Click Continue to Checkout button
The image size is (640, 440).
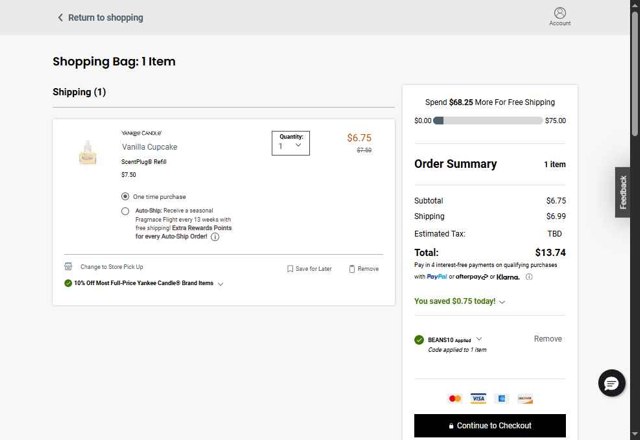[x=490, y=425]
